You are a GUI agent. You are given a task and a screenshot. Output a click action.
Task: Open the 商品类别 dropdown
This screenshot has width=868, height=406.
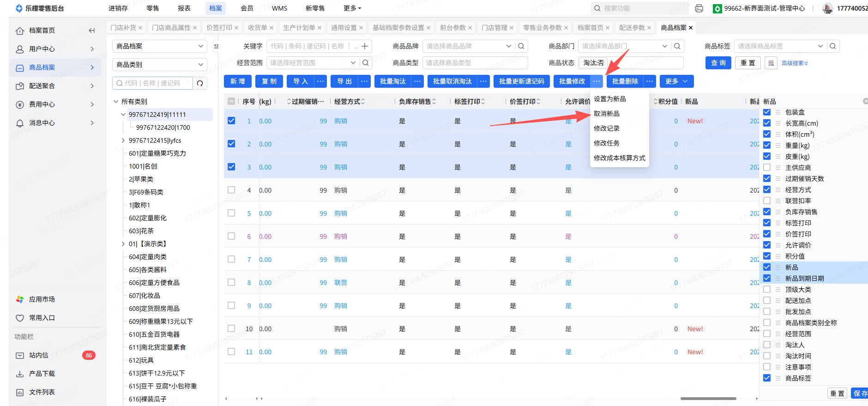click(159, 65)
